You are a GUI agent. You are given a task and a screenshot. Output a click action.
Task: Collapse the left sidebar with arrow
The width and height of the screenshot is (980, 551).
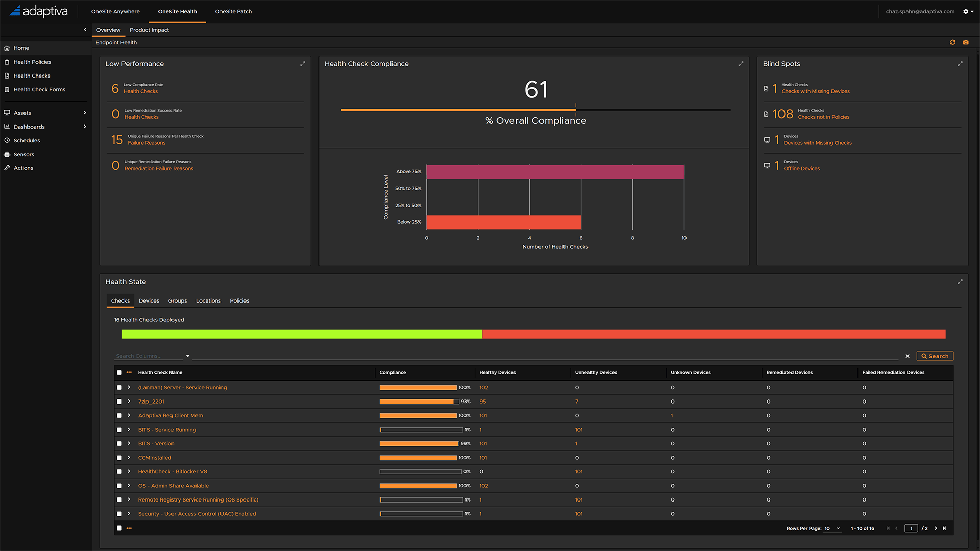point(85,30)
